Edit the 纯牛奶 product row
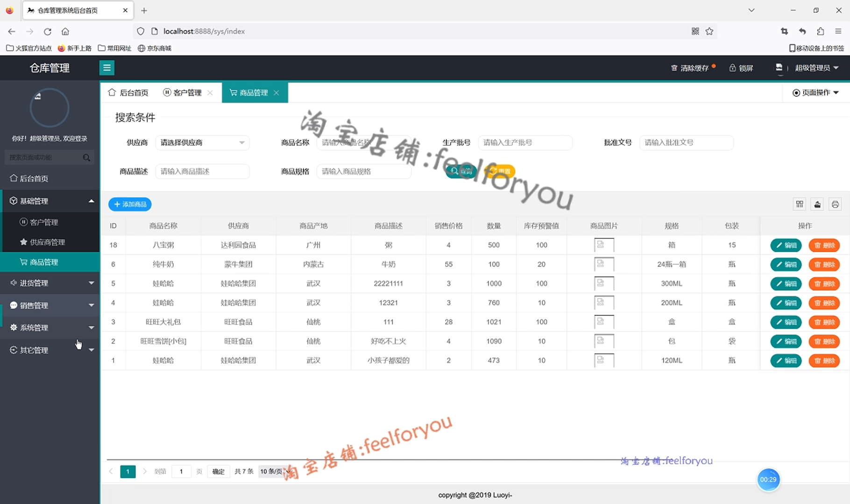Viewport: 850px width, 504px height. click(x=786, y=265)
